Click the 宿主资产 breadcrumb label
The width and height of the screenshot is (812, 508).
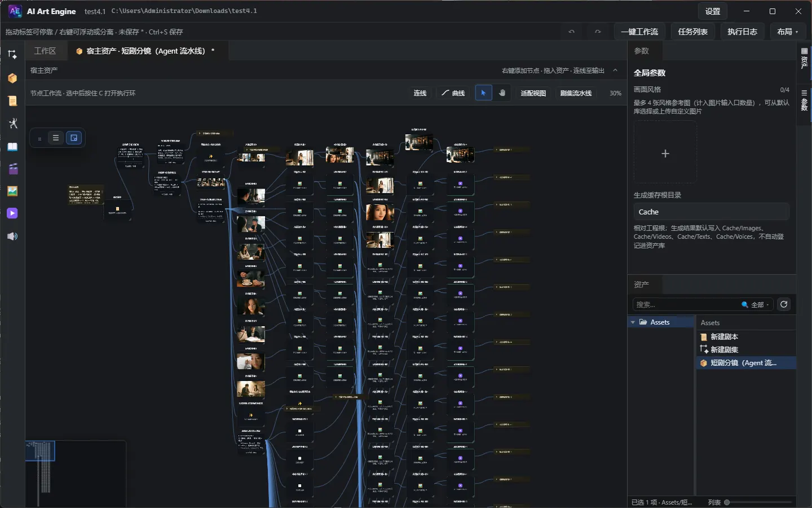coord(44,71)
